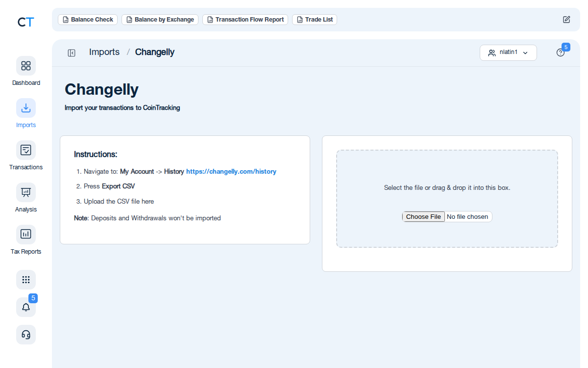
Task: Open the Dashboard sidebar icon
Action: click(x=26, y=66)
